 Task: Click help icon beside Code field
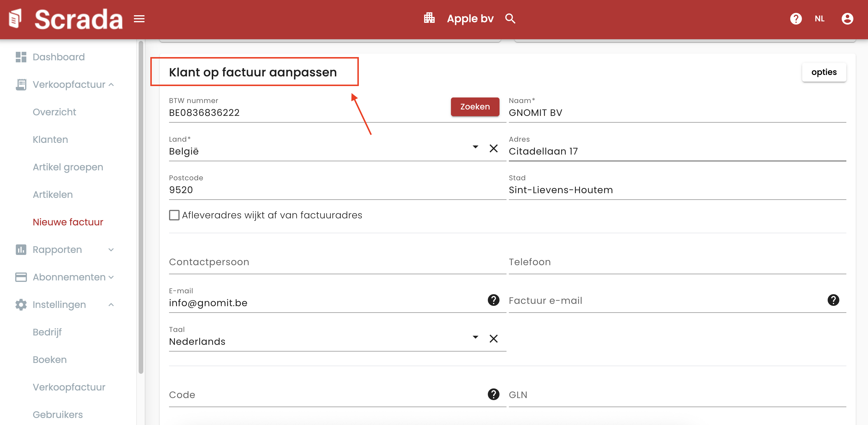point(493,394)
